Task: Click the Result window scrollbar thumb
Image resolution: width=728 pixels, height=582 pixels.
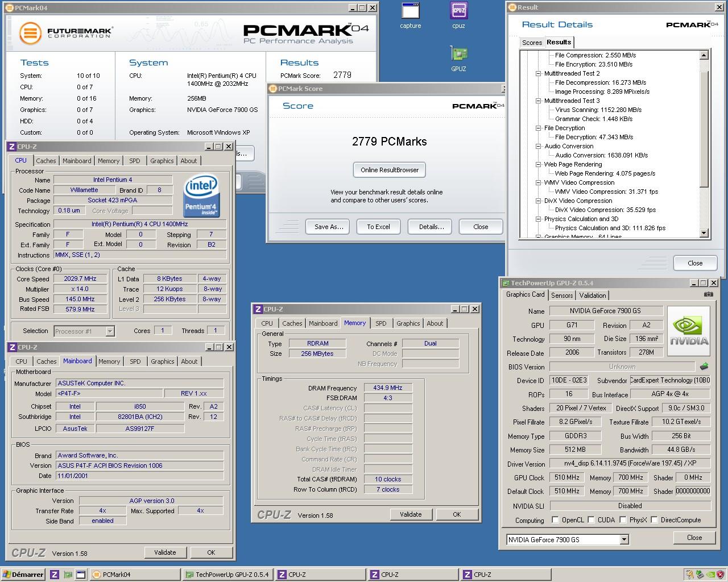Action: (704, 129)
